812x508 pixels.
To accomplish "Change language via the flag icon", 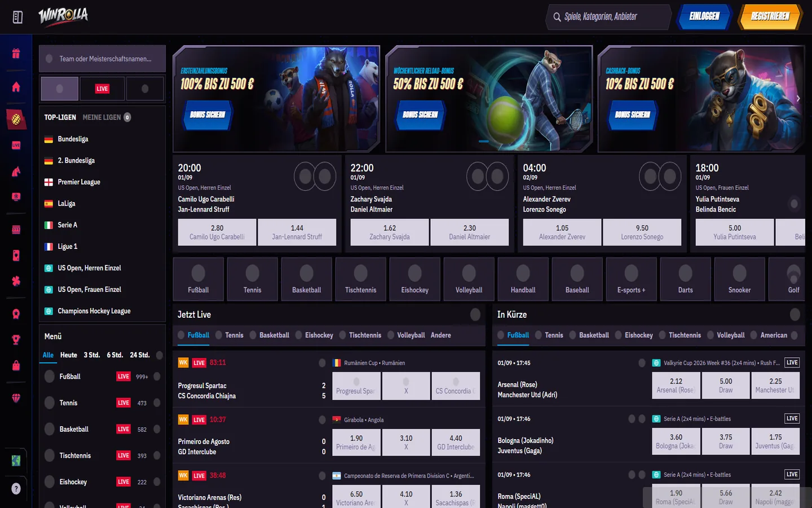I will pos(16,461).
